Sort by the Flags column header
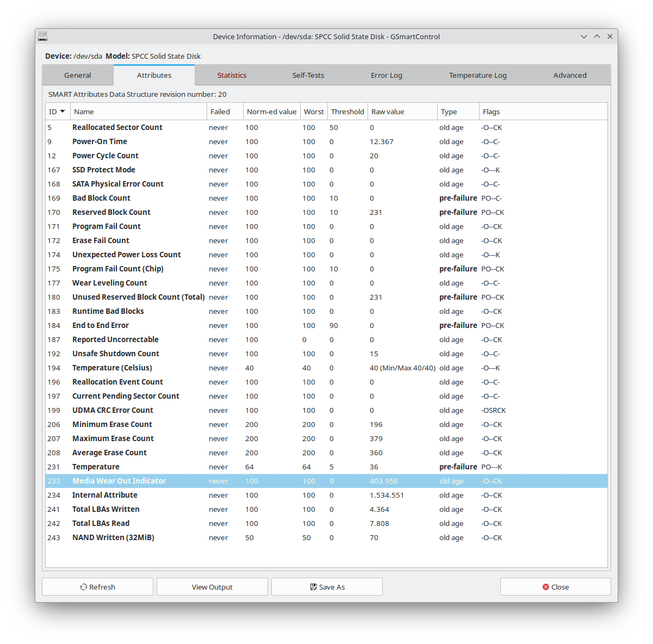Viewport: 653px width, 644px height. pyautogui.click(x=543, y=112)
